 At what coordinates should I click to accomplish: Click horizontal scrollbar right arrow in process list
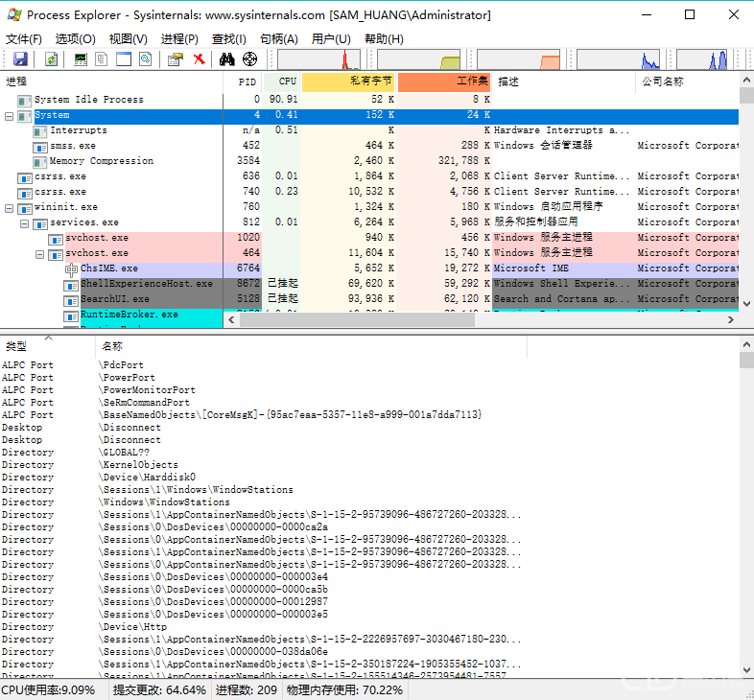731,319
